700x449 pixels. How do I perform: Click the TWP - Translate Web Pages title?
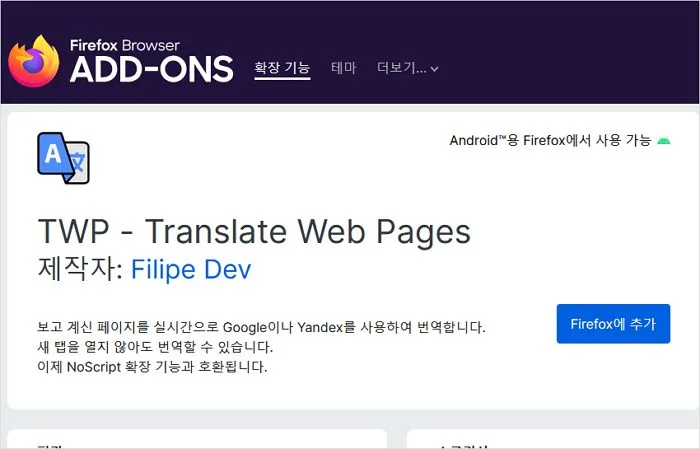click(253, 231)
